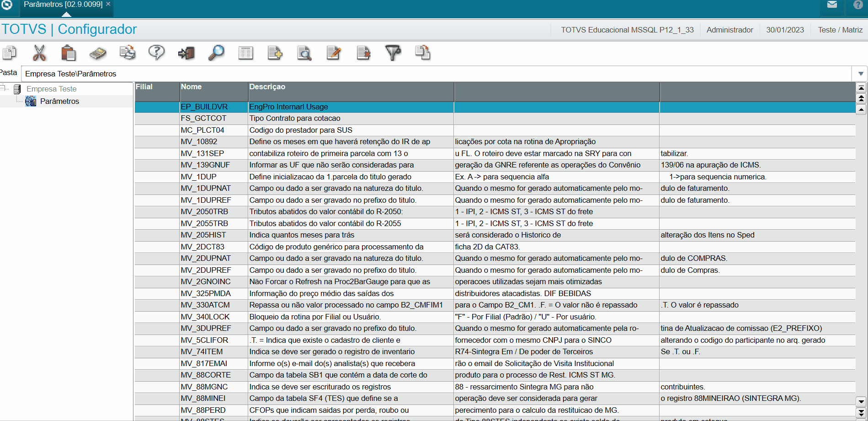The image size is (868, 421).
Task: Click the Pasta field showing Empresa Teste\Parâmetros
Action: point(437,74)
